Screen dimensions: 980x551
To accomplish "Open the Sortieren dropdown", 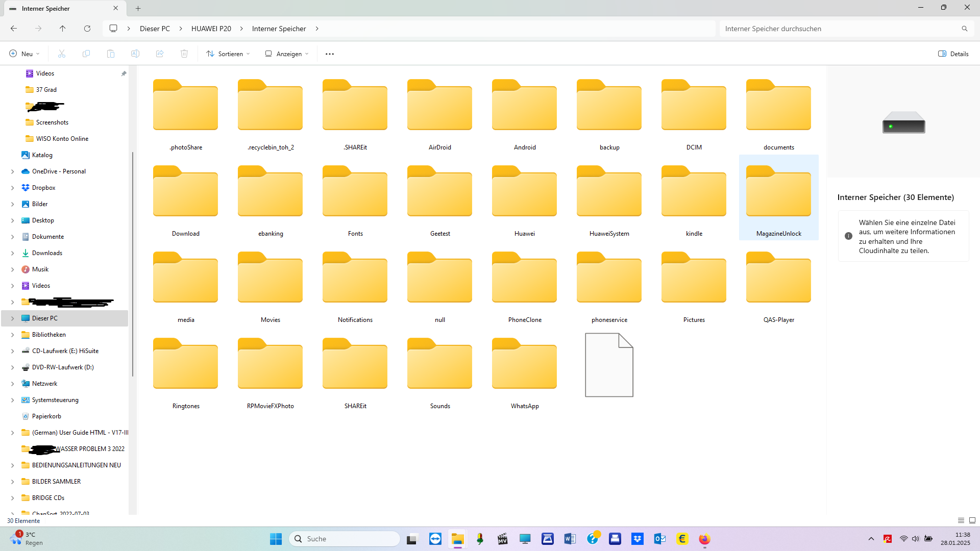I will click(x=228, y=54).
